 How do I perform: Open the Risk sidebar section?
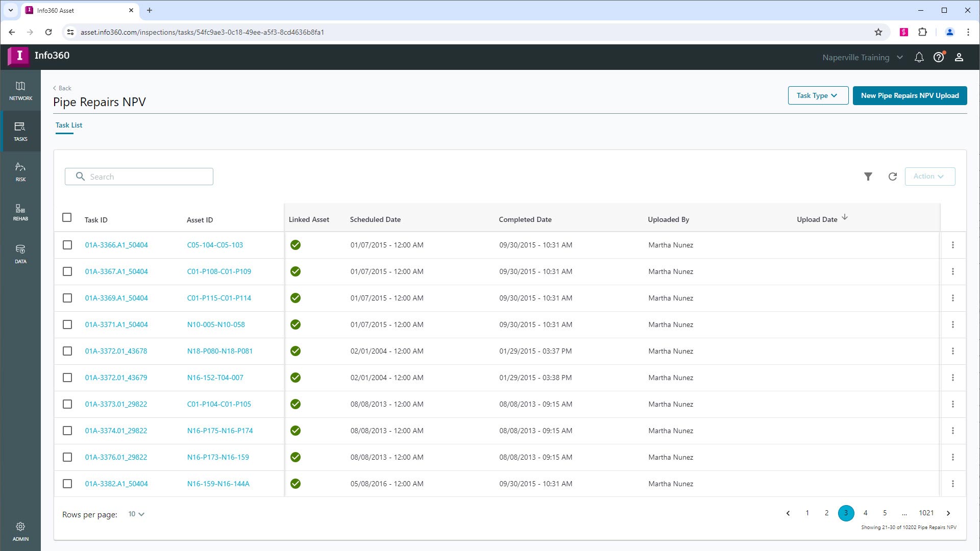(20, 172)
